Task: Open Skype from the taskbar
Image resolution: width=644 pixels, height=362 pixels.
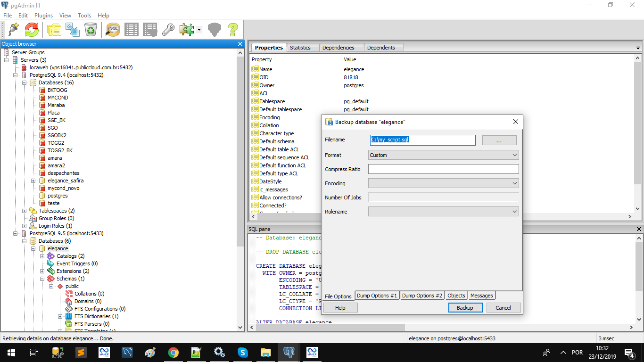Action: point(243,352)
